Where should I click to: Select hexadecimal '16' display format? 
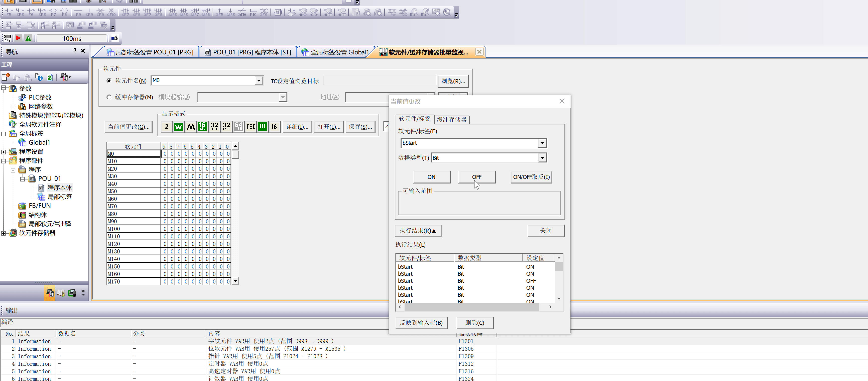[274, 127]
